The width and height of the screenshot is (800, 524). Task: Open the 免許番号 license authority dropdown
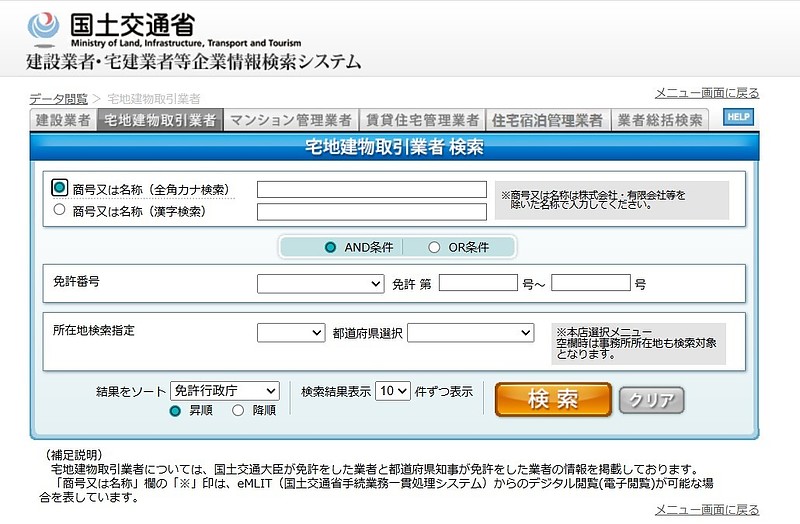[x=320, y=284]
